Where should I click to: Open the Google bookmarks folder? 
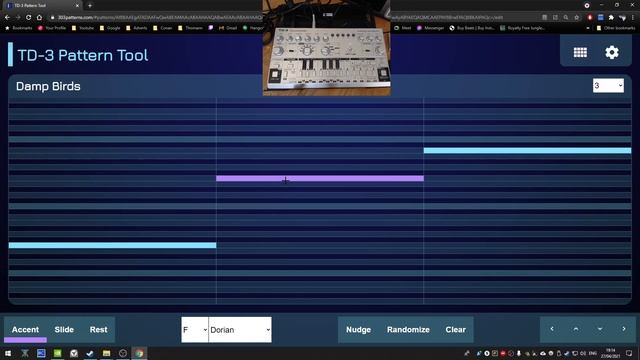click(x=110, y=28)
